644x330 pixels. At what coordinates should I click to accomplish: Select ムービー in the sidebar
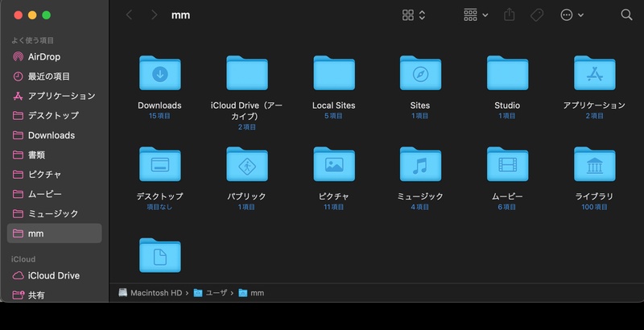click(x=54, y=194)
